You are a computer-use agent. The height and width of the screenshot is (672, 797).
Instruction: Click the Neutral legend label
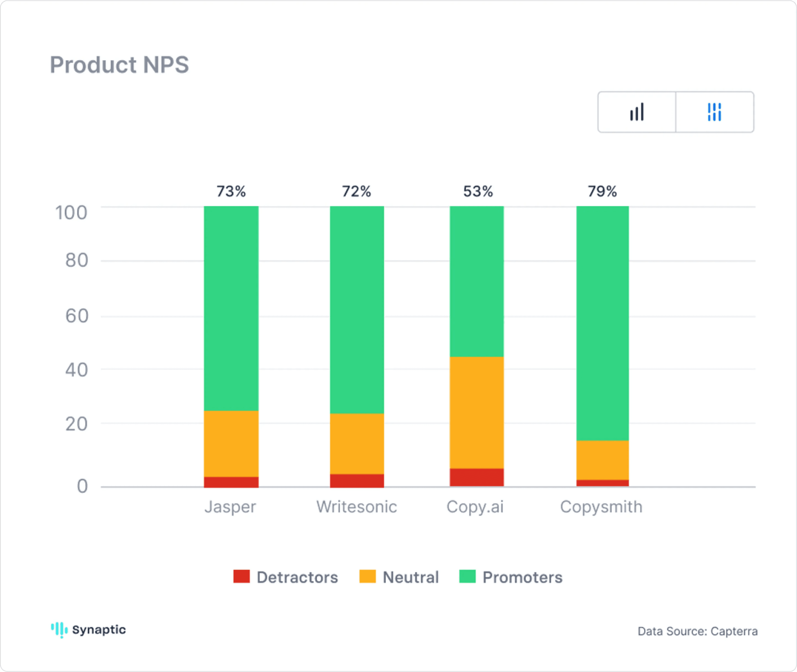point(410,577)
